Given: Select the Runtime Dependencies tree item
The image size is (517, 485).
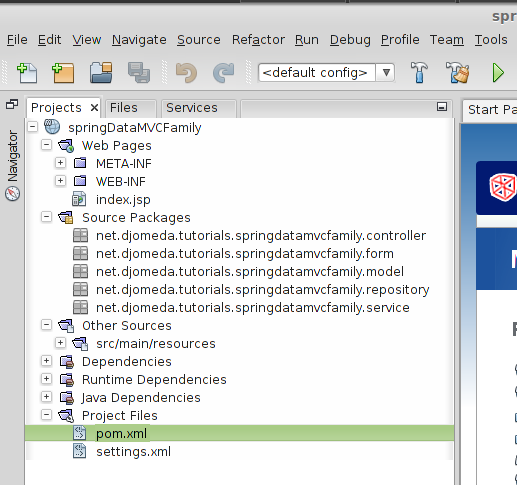Looking at the screenshot, I should click(154, 380).
